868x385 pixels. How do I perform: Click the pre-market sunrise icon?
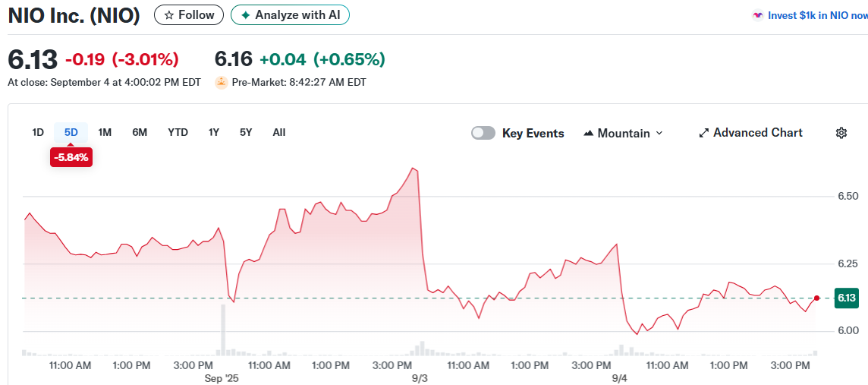click(222, 83)
